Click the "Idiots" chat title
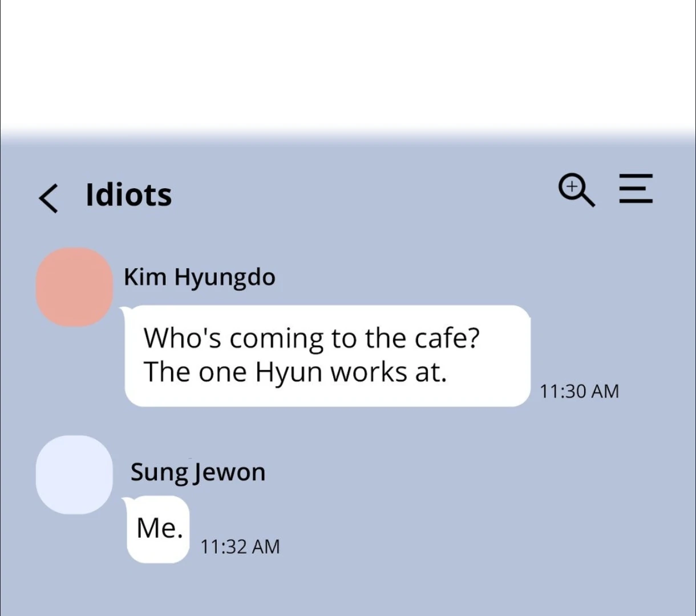Screen dimensions: 696x616 128,195
